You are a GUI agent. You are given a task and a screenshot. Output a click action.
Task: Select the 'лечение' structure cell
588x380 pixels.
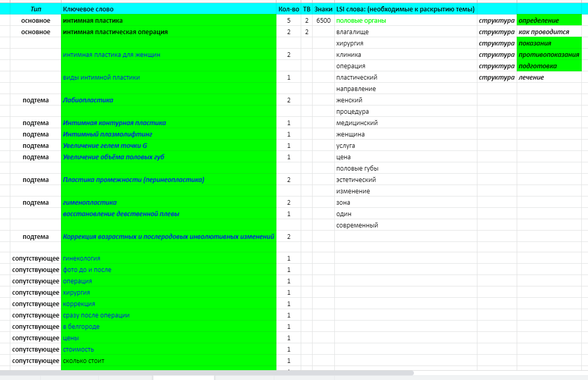tap(549, 77)
